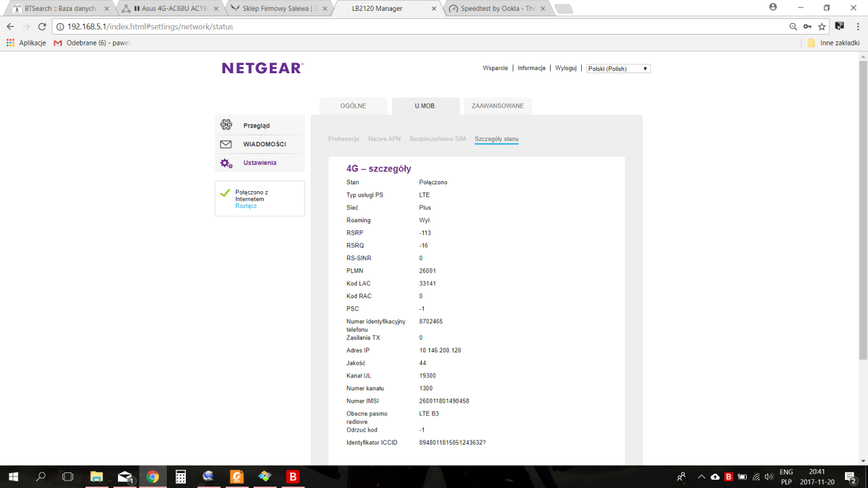The width and height of the screenshot is (868, 488).
Task: Switch to the Sklep Firmowy Salewa tab
Action: [x=278, y=8]
